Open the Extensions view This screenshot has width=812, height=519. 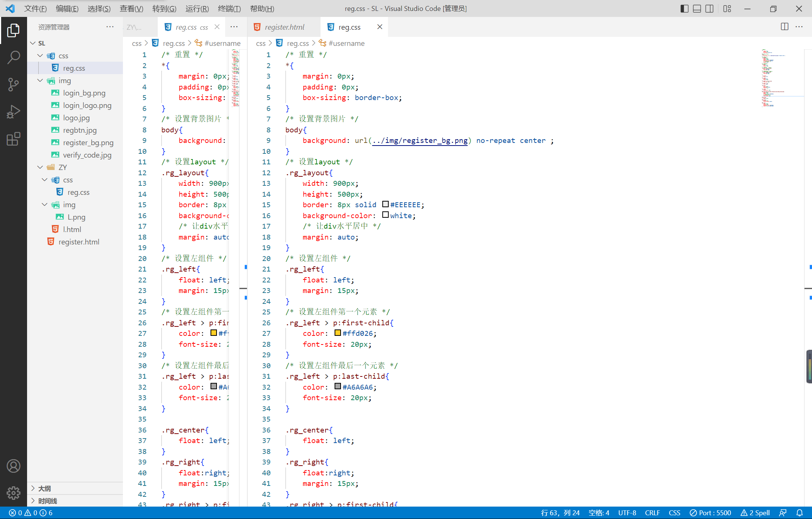pyautogui.click(x=14, y=139)
